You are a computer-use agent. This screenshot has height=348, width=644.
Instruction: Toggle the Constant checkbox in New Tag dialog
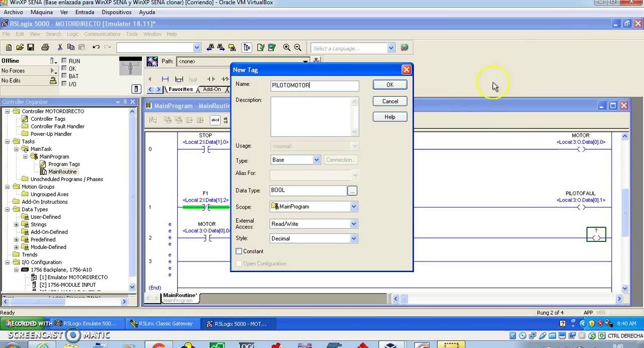(239, 251)
